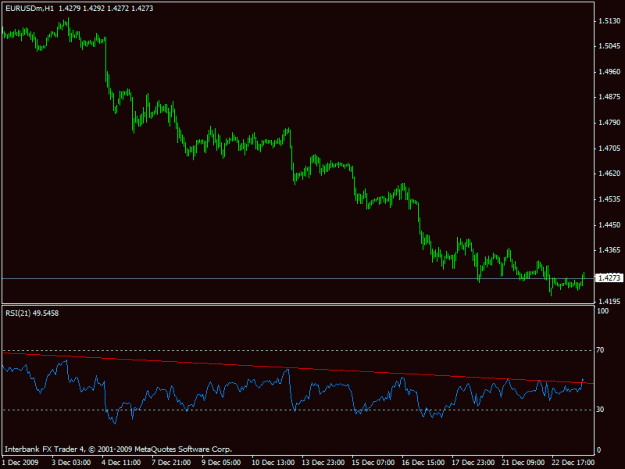
Task: Click the 4 Dec 11:00 time label
Action: coord(121,462)
